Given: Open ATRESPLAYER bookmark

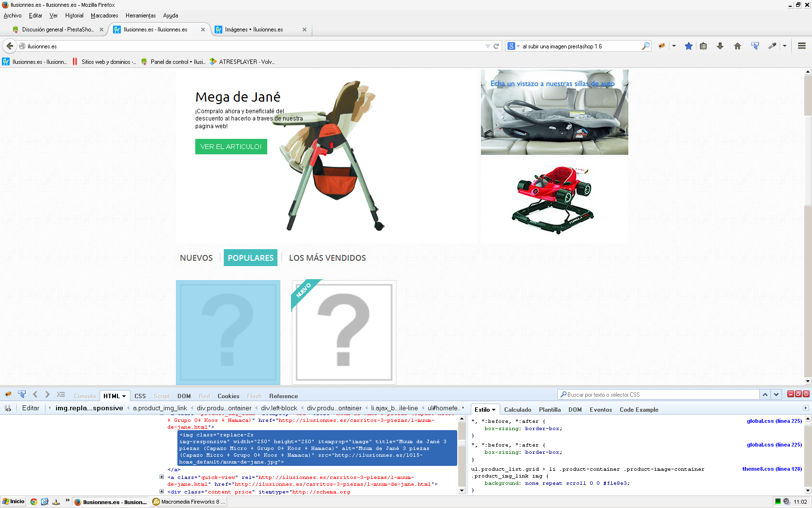Looking at the screenshot, I should [x=242, y=62].
